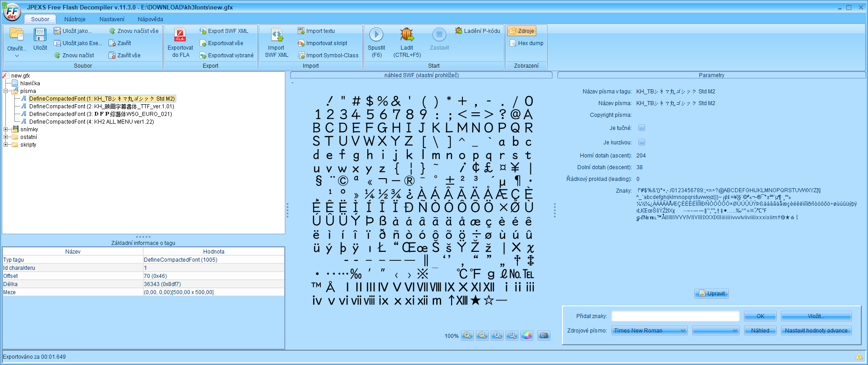Image resolution: width=868 pixels, height=365 pixels.
Task: Click the Otevřít open file icon
Action: click(x=17, y=35)
